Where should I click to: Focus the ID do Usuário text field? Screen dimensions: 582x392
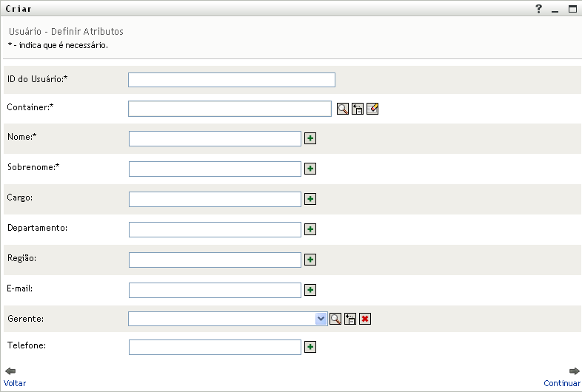click(x=232, y=80)
